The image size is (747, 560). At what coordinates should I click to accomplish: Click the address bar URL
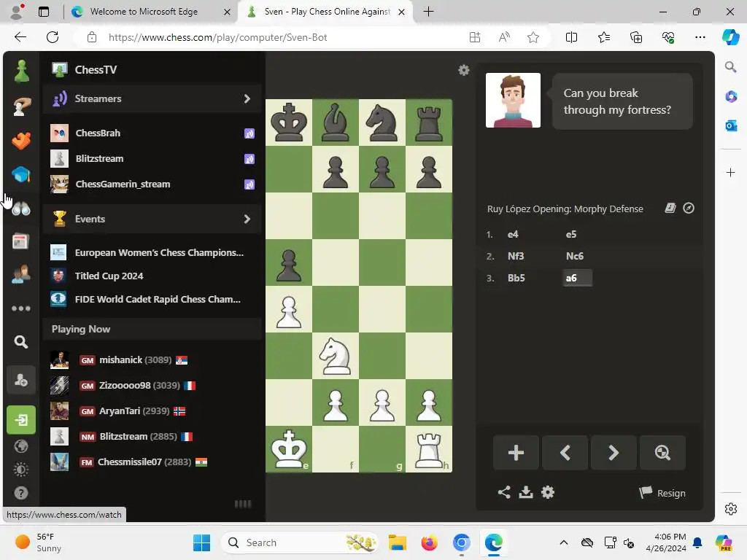[217, 38]
